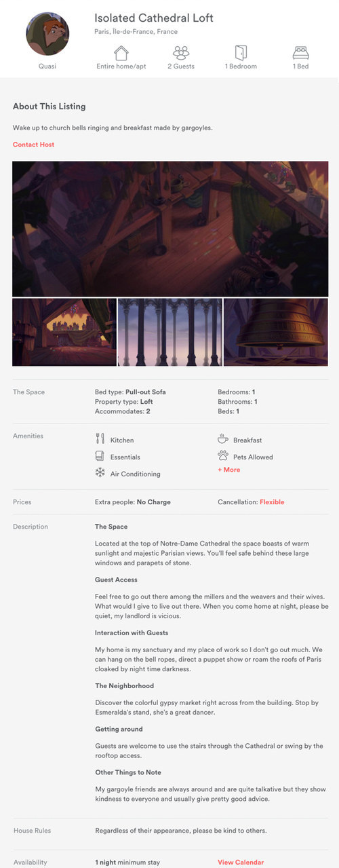Open the large loft interior photo

point(170,229)
